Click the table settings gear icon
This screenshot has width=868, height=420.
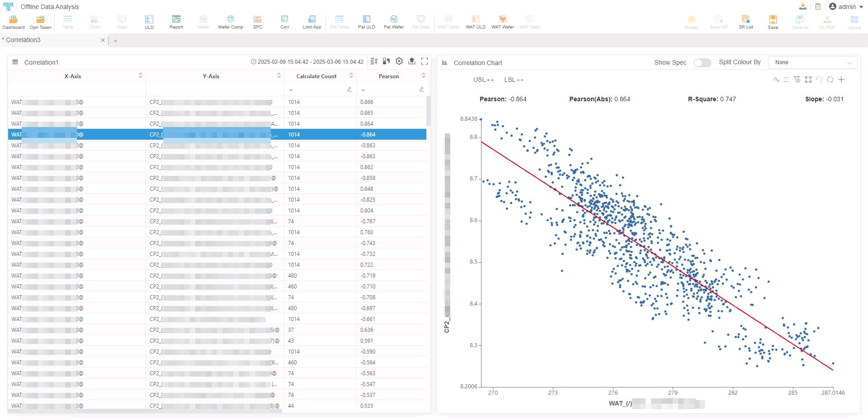click(399, 61)
